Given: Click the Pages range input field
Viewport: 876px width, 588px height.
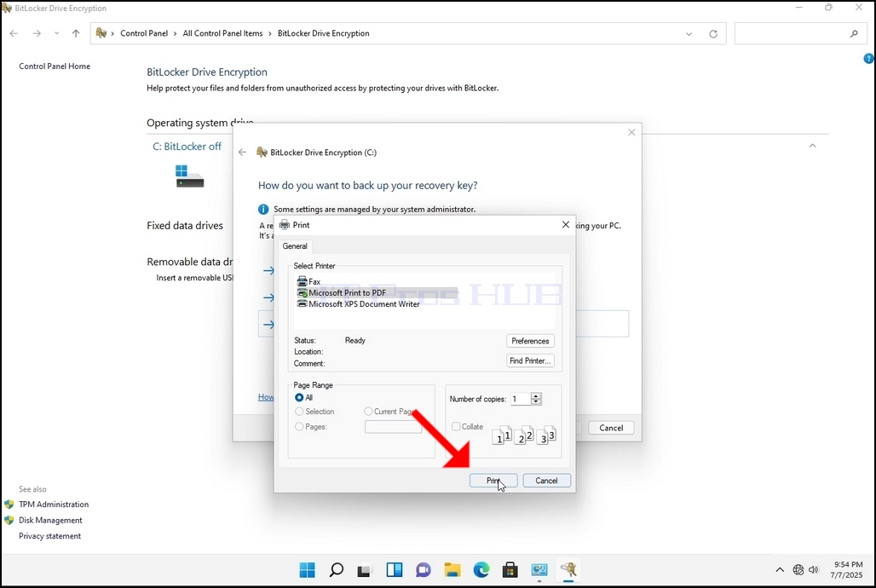Looking at the screenshot, I should 394,427.
